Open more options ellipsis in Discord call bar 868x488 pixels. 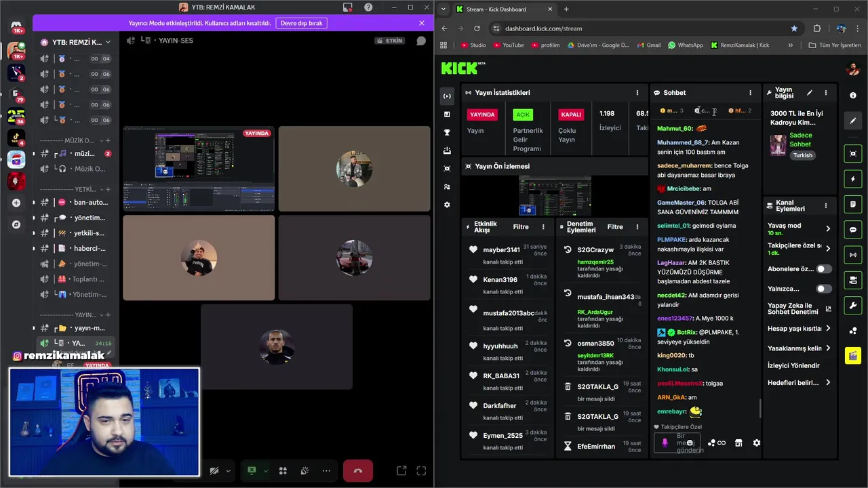pyautogui.click(x=326, y=470)
